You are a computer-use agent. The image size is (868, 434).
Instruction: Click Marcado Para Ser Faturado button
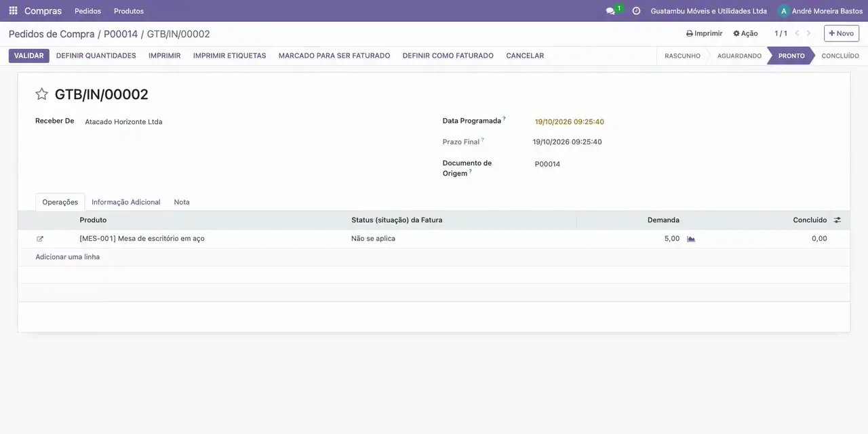point(334,56)
